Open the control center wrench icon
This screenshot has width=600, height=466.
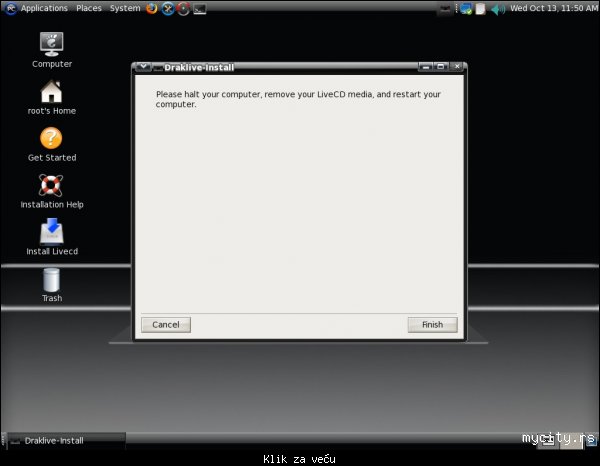[168, 8]
